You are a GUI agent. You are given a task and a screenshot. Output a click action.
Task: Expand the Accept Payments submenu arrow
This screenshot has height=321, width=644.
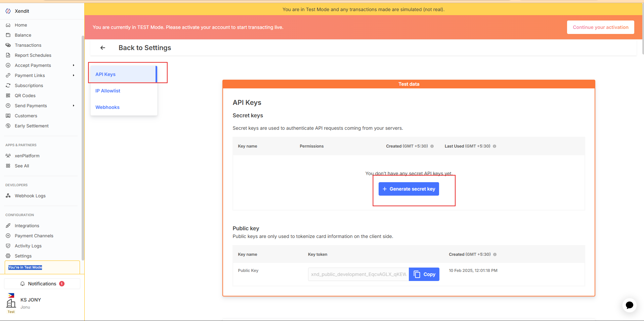tap(74, 65)
